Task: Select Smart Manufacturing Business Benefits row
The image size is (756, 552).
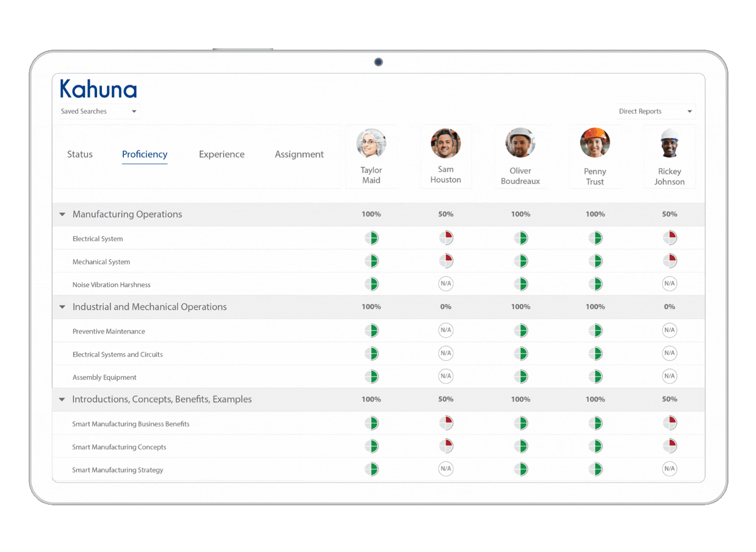Action: click(378, 423)
